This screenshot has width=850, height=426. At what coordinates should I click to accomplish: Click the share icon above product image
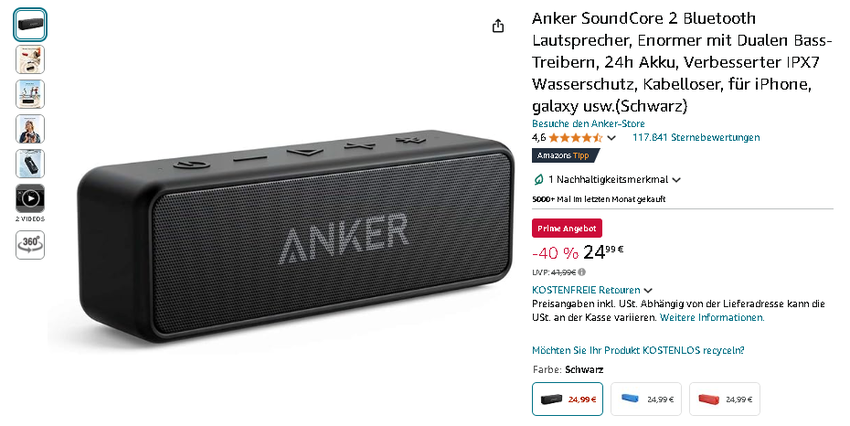click(x=498, y=25)
